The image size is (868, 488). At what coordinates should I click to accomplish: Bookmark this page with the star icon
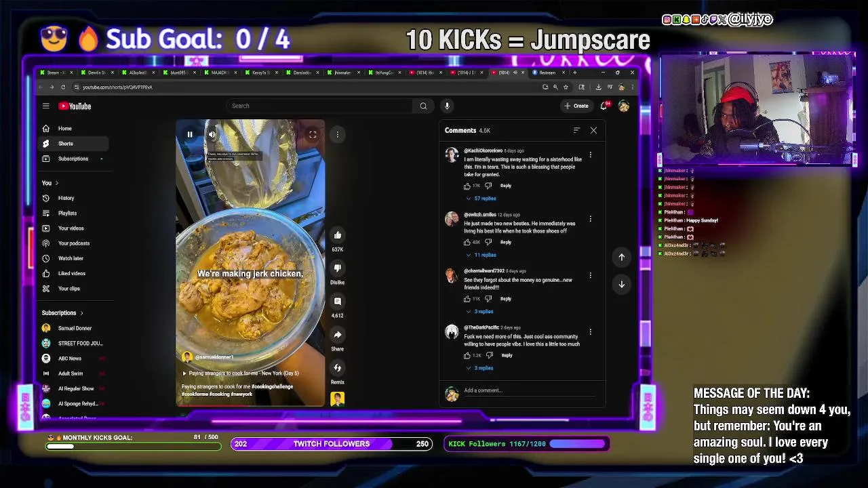[x=566, y=87]
